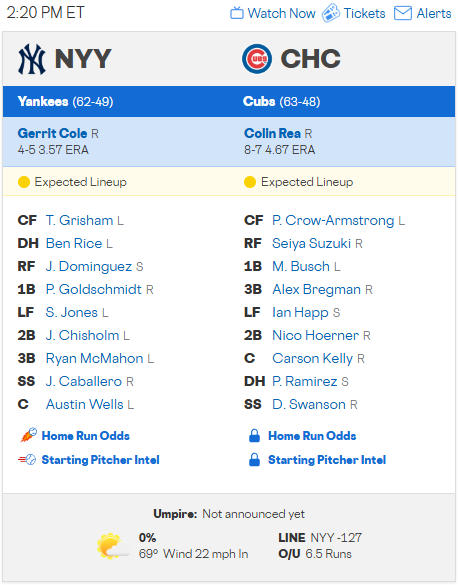Open D. Swanson player page
458x585 pixels.
click(x=309, y=404)
